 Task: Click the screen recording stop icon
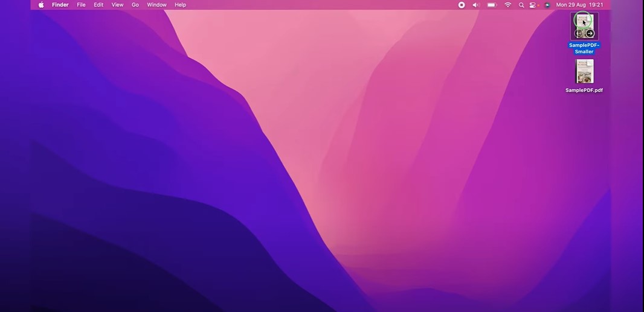click(x=461, y=5)
